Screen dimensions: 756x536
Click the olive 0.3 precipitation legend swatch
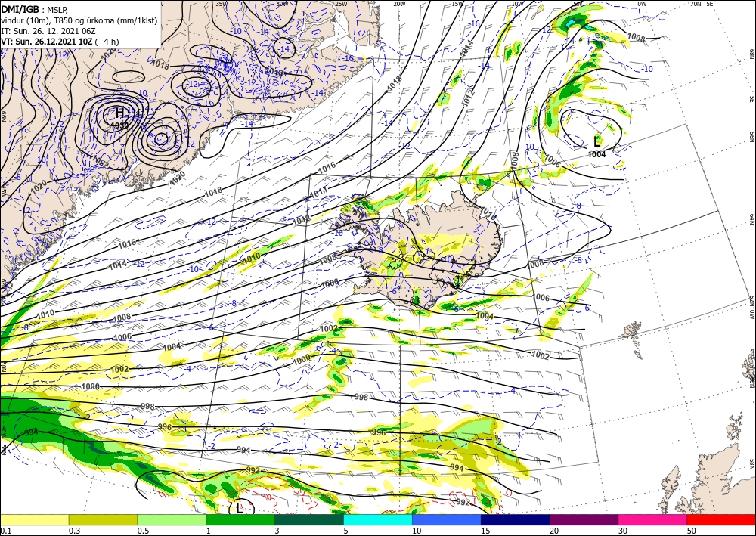point(103,519)
